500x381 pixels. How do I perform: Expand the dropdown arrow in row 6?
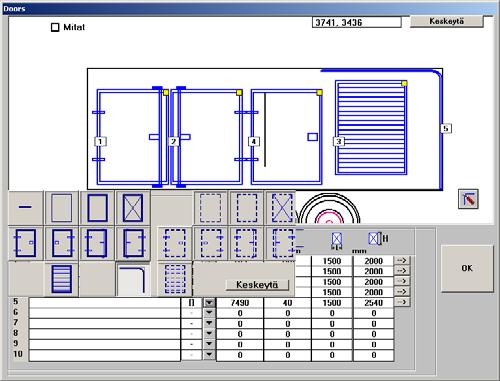click(209, 313)
